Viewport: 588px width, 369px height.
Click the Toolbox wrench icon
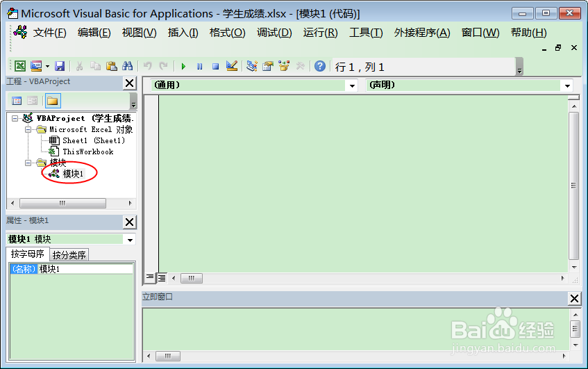click(300, 66)
